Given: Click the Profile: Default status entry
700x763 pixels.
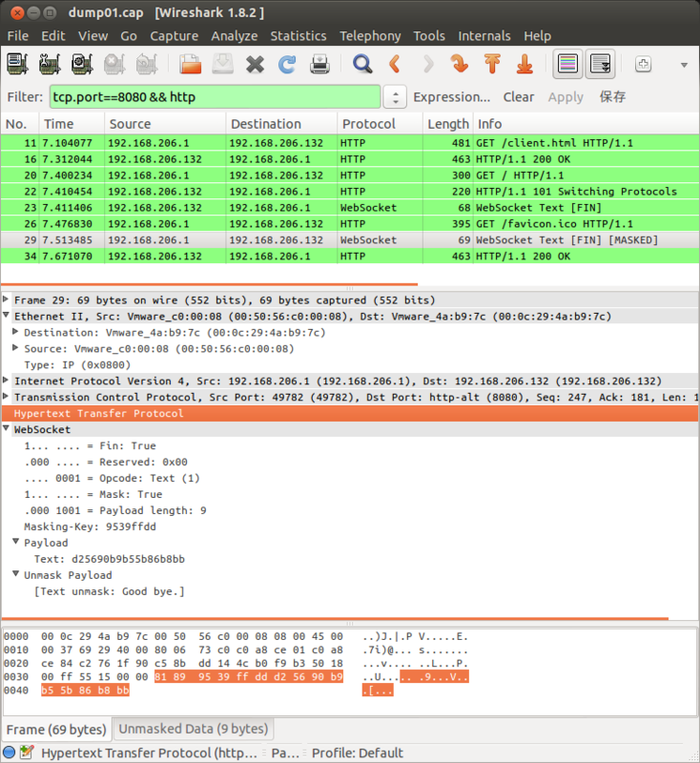Looking at the screenshot, I should pos(357,753).
